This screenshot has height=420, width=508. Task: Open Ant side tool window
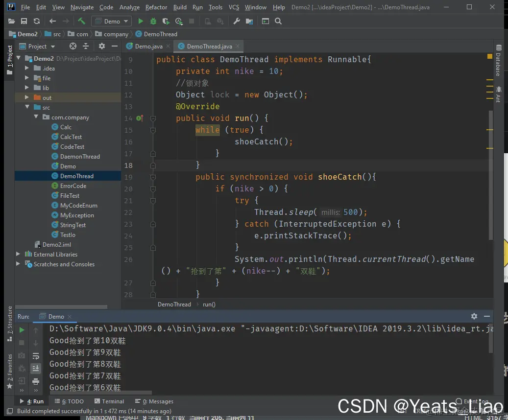click(498, 94)
